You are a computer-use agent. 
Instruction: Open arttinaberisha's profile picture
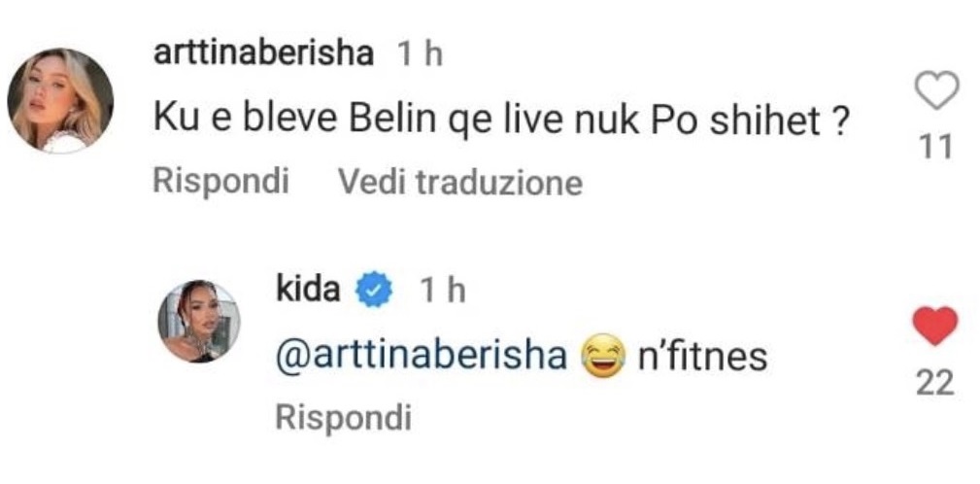(x=60, y=100)
